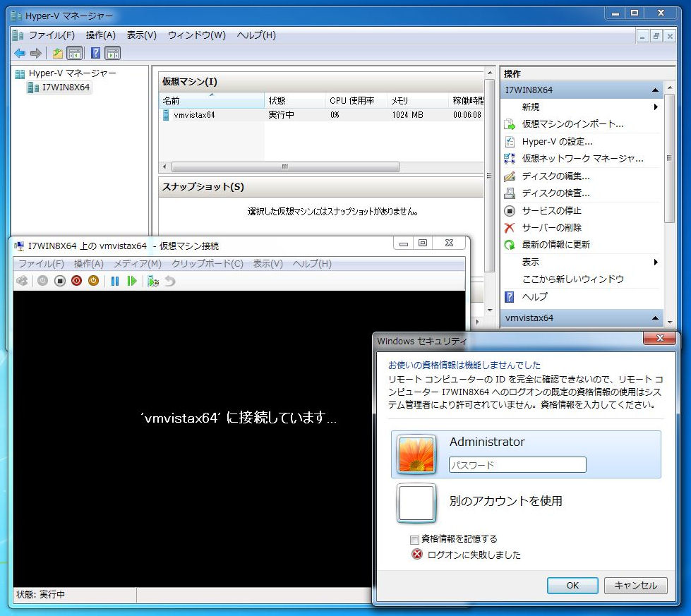The image size is (691, 616).
Task: Click the 状態 column header
Action: (x=295, y=100)
